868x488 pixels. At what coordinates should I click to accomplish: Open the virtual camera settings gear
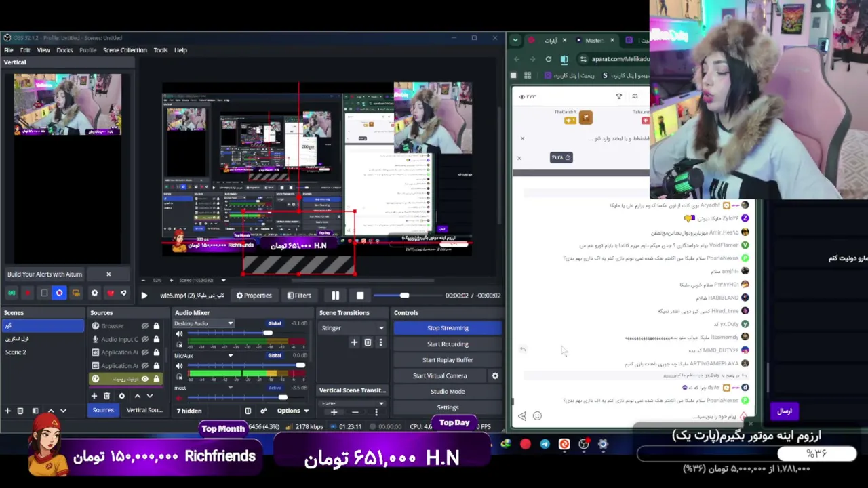[x=495, y=375]
